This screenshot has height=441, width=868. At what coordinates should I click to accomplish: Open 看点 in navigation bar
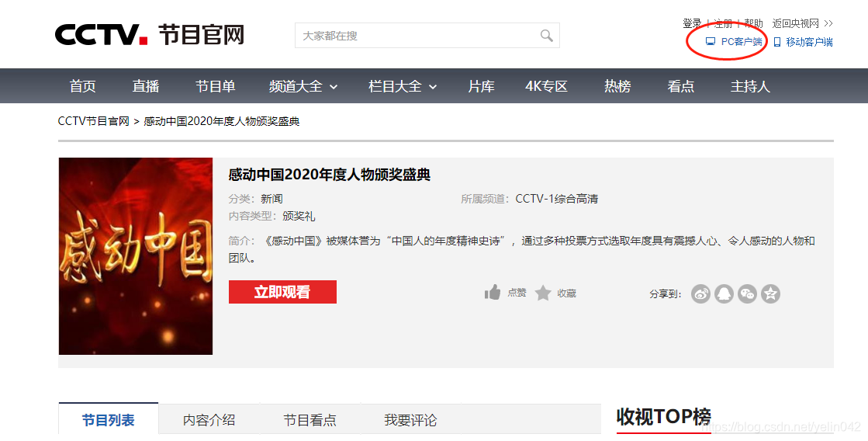(680, 86)
